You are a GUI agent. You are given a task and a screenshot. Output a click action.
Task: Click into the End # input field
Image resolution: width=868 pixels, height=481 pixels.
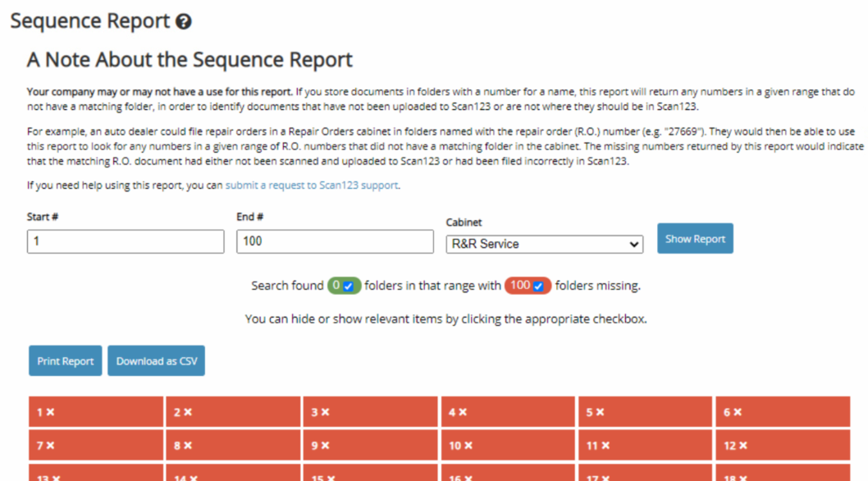click(x=335, y=242)
